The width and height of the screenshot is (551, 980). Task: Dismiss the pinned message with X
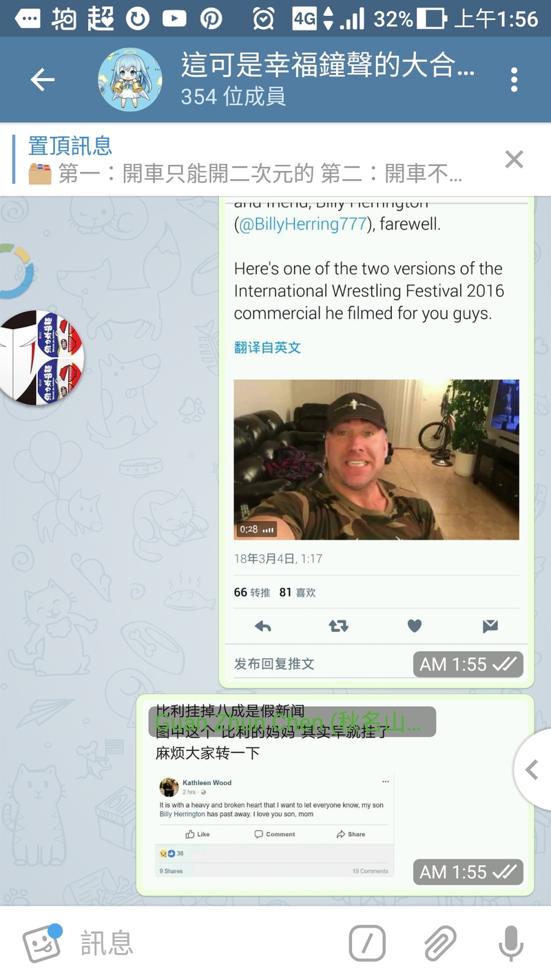click(x=514, y=159)
